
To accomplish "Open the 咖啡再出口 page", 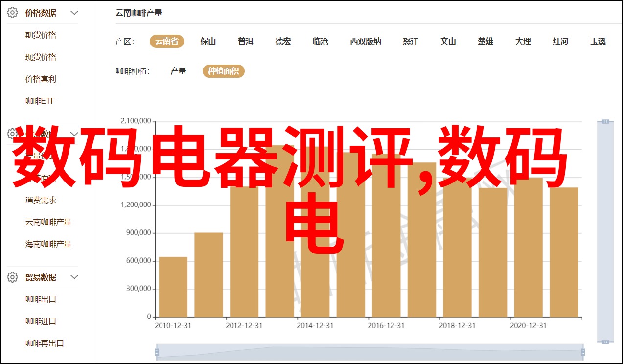I will click(x=45, y=343).
